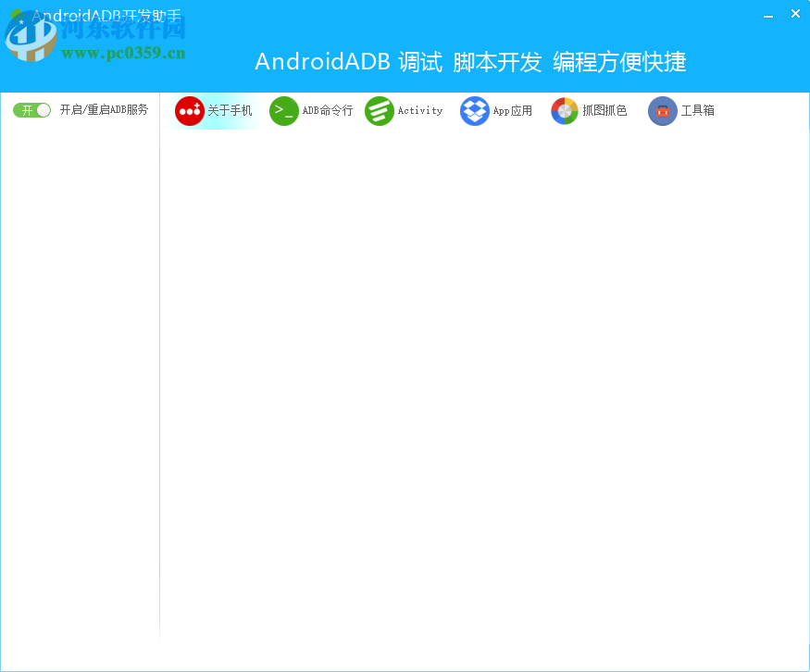Select the 抓图抓色 capture tool icon
810x672 pixels.
pyautogui.click(x=565, y=110)
